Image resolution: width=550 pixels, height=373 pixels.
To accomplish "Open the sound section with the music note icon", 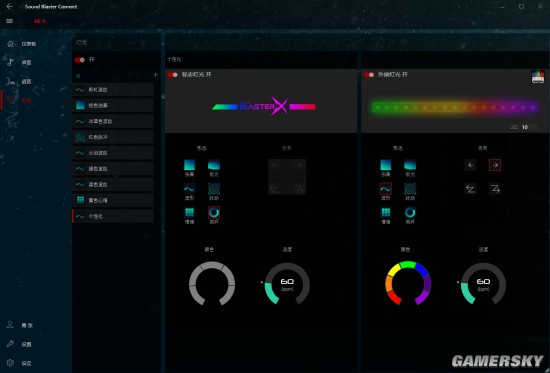I will tap(10, 62).
